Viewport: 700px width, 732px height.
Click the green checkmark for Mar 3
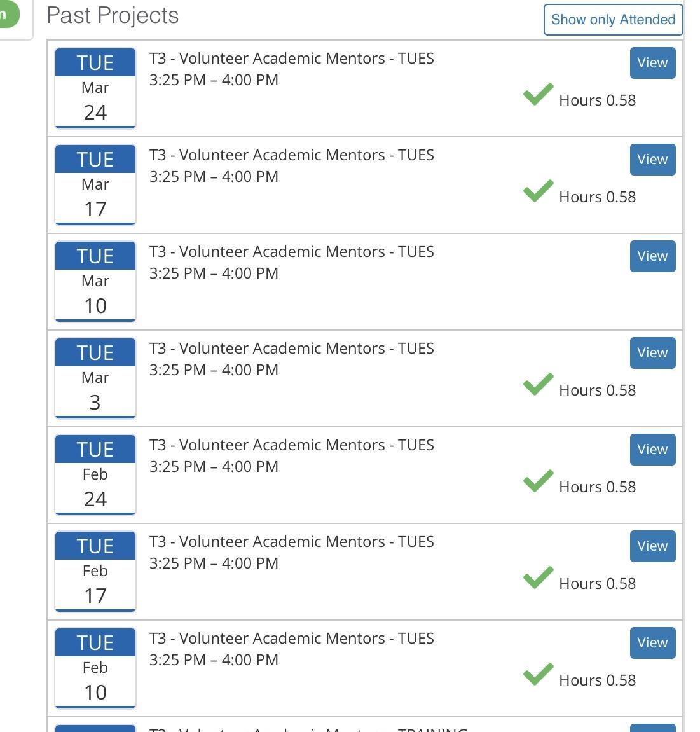[x=538, y=385]
